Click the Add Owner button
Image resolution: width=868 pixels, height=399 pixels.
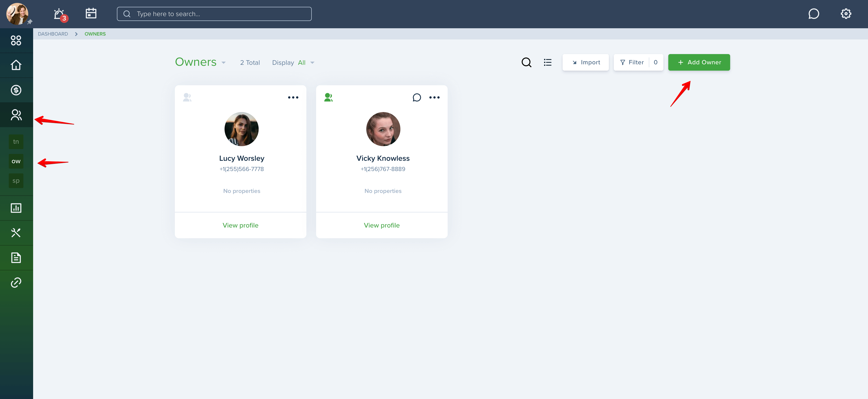[699, 62]
